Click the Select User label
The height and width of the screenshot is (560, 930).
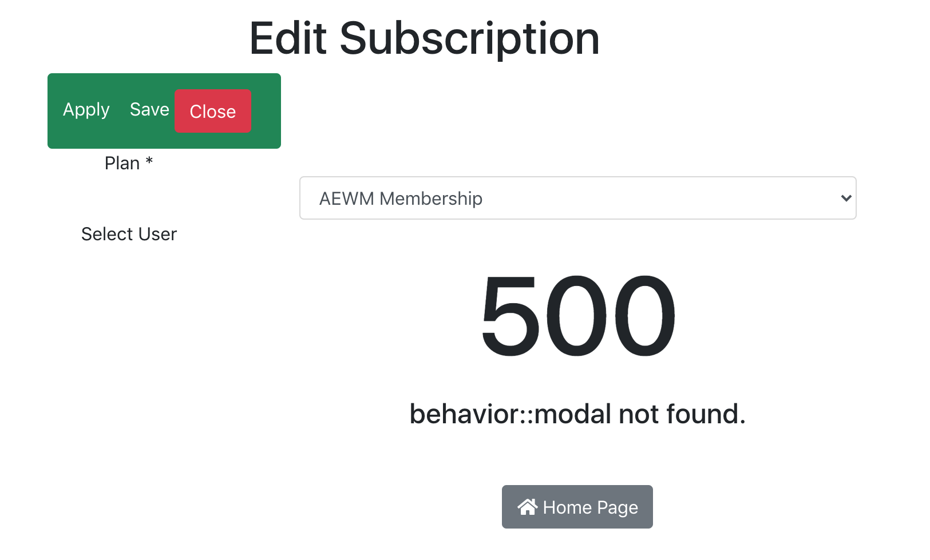coord(129,234)
